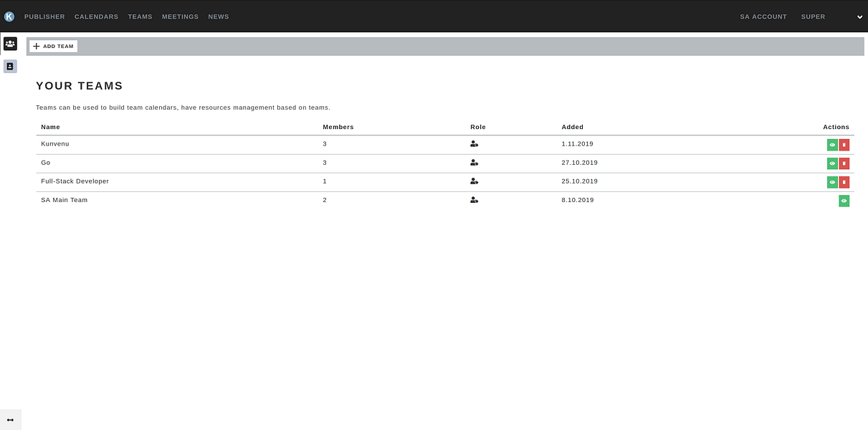View the Kunvenu team with eye icon
Screen dimensions: 868x430
[832, 145]
